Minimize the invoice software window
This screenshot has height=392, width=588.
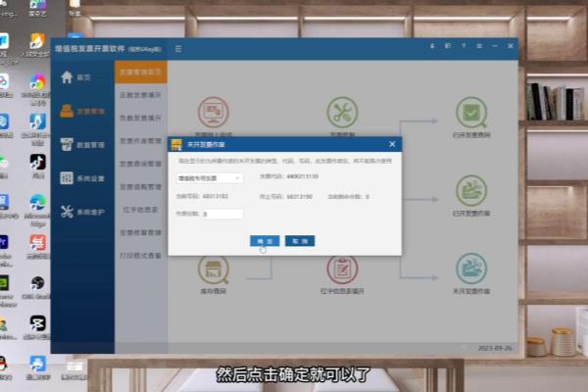click(495, 46)
